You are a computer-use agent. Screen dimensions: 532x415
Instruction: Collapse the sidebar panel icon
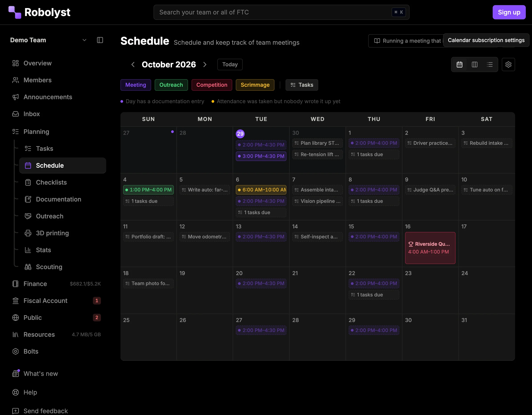click(100, 40)
